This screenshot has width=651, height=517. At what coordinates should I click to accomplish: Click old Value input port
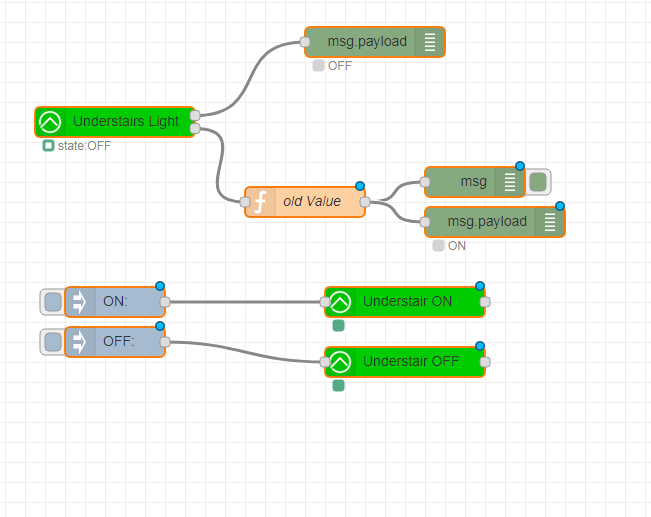click(245, 202)
